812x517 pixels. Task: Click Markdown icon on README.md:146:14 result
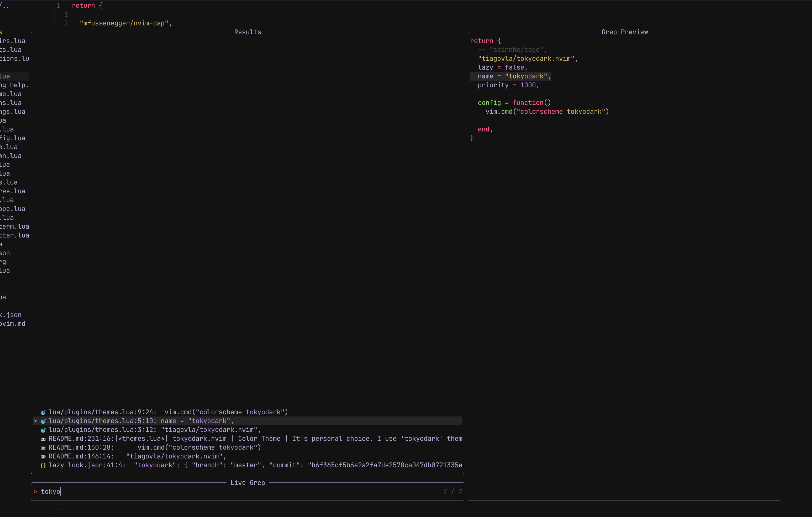pos(43,457)
